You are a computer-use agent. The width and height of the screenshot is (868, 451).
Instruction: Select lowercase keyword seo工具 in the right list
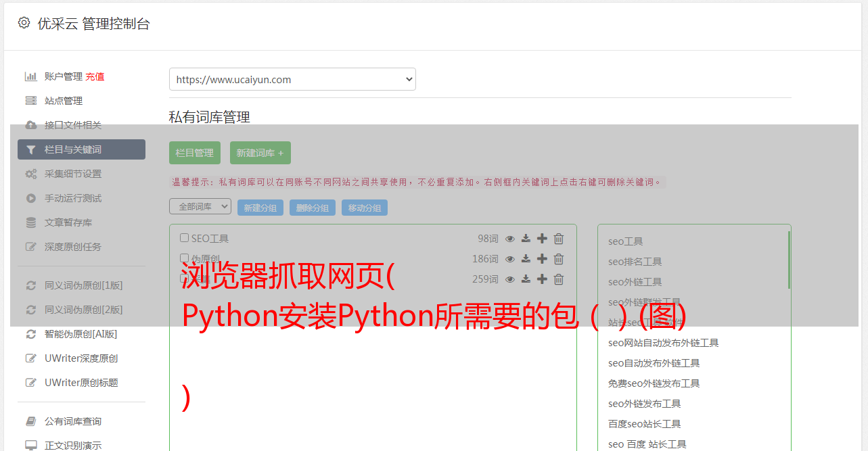(x=626, y=241)
